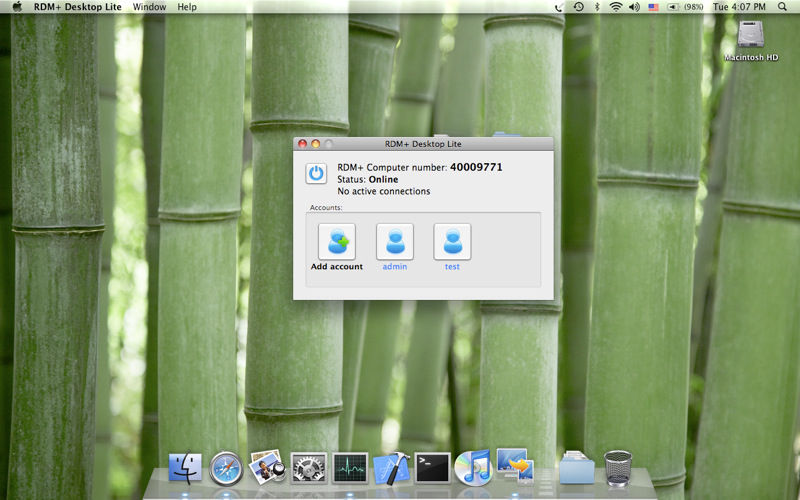This screenshot has height=500, width=800.
Task: Select the admin account icon
Action: click(395, 242)
